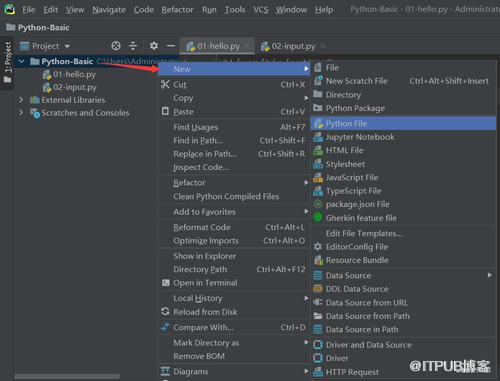Click the green Gherkin feature file icon
Screen dimensions: 500x381
pyautogui.click(x=318, y=218)
